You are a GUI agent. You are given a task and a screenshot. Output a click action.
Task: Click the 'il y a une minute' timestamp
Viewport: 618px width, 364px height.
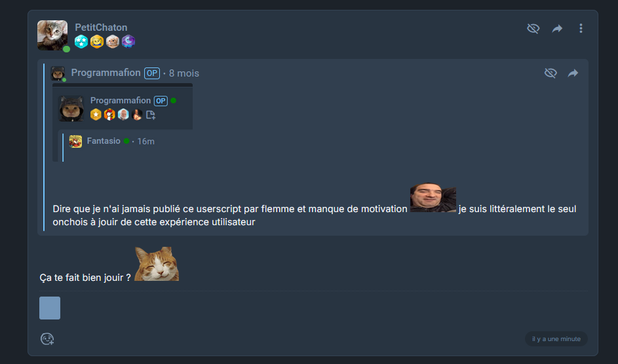point(556,339)
